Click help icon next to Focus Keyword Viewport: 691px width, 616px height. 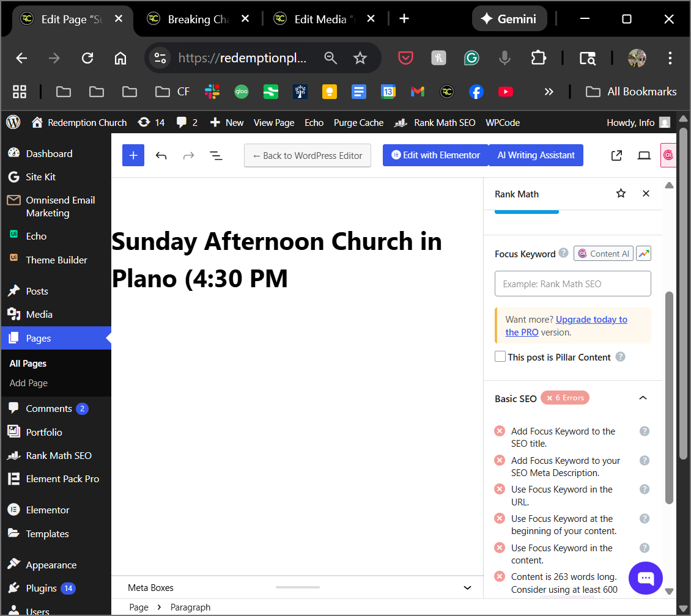tap(563, 253)
